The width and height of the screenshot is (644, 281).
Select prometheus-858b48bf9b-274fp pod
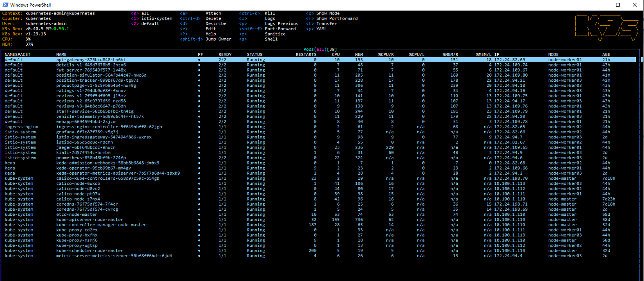[91, 158]
